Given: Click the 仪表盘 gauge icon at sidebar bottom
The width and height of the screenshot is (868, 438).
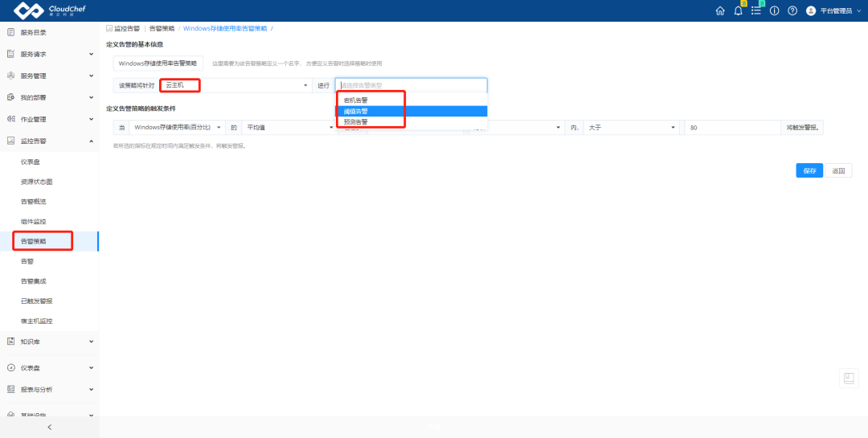Looking at the screenshot, I should coord(10,367).
